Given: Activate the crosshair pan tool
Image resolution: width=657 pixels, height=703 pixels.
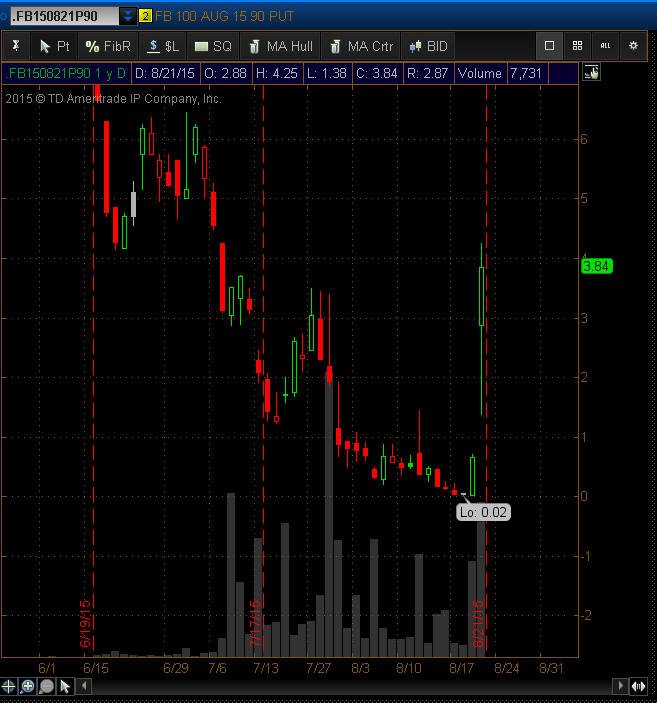Looking at the screenshot, I should [8, 686].
